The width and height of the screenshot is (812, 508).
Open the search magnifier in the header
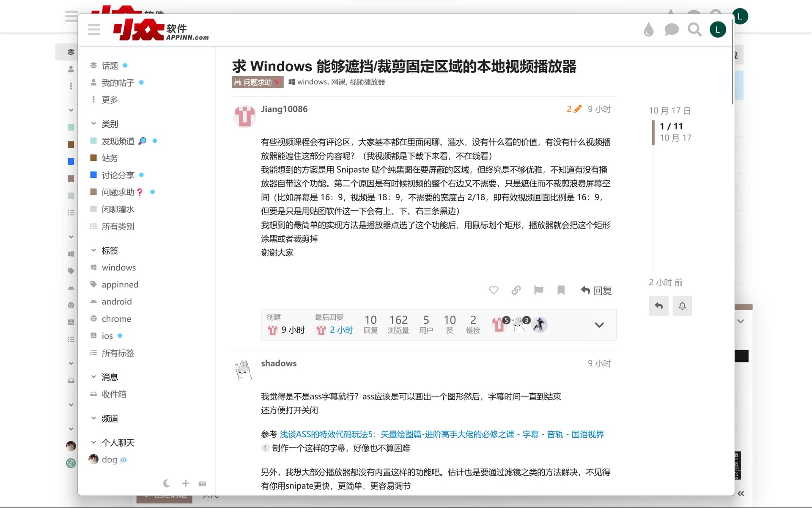point(694,30)
